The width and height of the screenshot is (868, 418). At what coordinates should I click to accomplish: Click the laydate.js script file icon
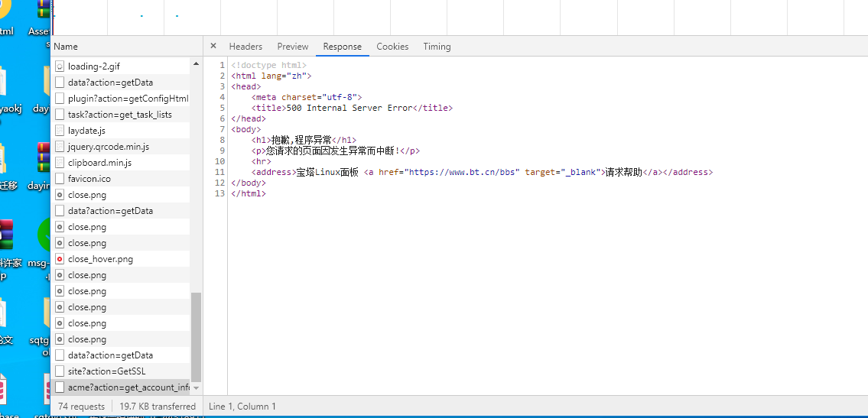point(60,131)
